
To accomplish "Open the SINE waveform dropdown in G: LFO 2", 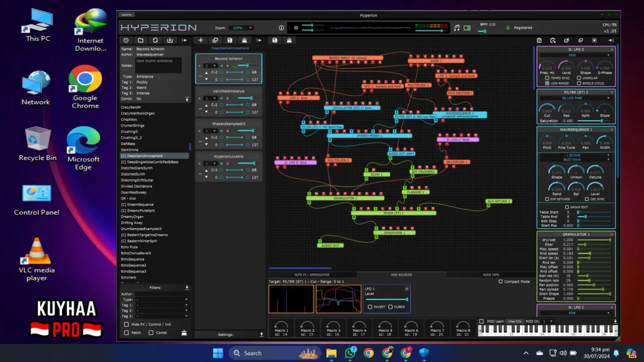I will (x=576, y=55).
